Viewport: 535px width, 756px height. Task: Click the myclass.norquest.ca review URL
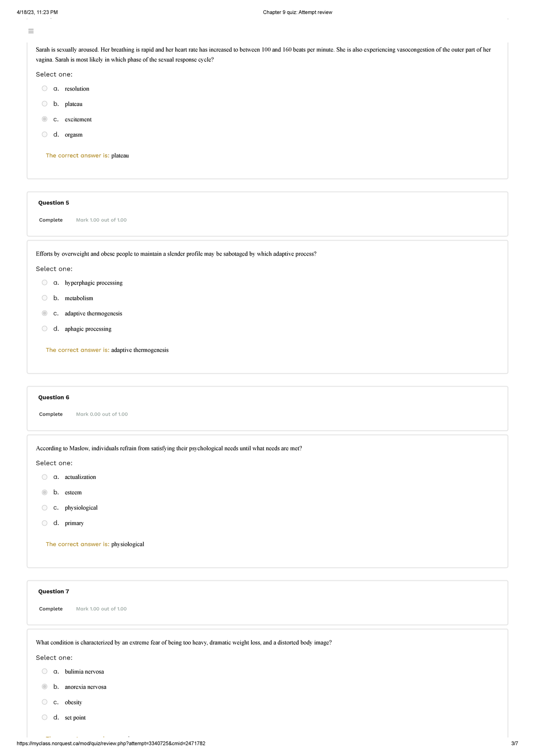(111, 744)
